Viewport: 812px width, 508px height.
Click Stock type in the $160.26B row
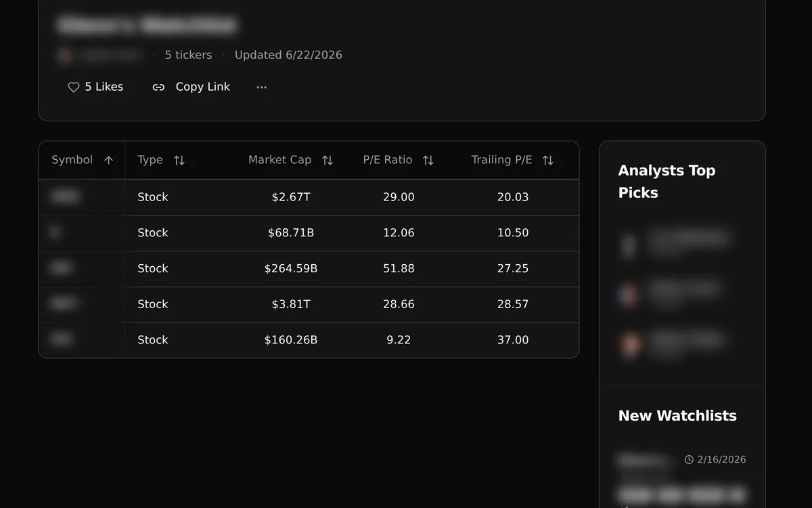(x=153, y=340)
